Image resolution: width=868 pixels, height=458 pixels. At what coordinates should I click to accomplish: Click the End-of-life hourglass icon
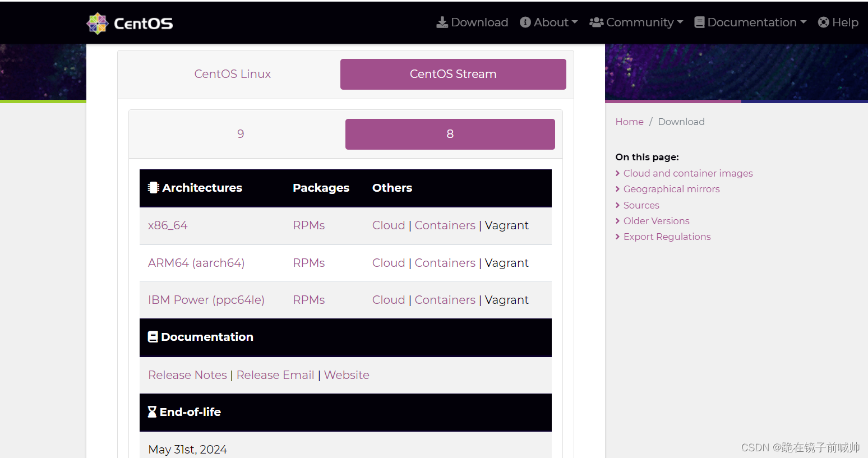click(152, 412)
